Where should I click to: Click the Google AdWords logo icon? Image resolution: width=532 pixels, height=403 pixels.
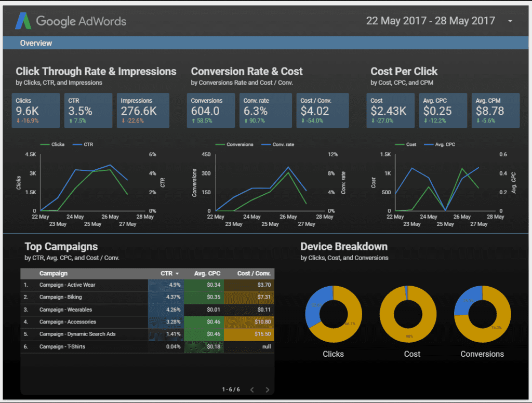coord(24,21)
